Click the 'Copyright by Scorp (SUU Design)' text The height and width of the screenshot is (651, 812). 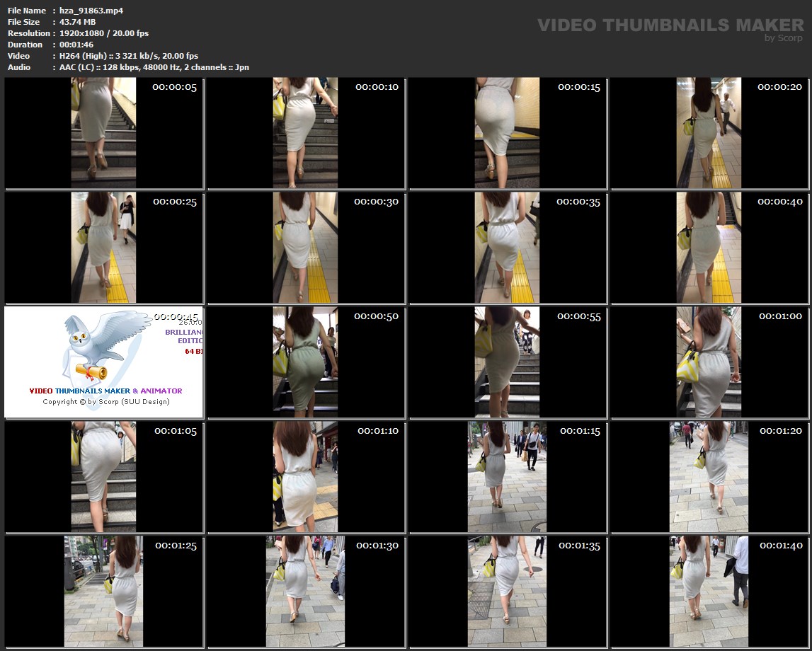[x=106, y=402]
